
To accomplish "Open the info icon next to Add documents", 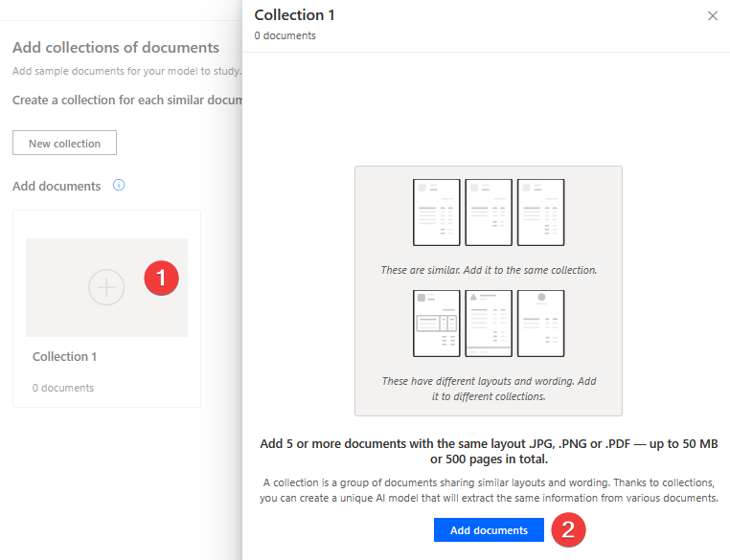I will [x=119, y=185].
